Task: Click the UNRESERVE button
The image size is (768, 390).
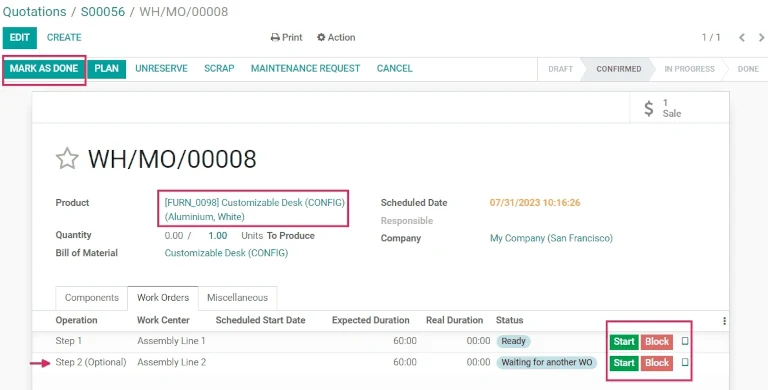Action: [x=162, y=69]
